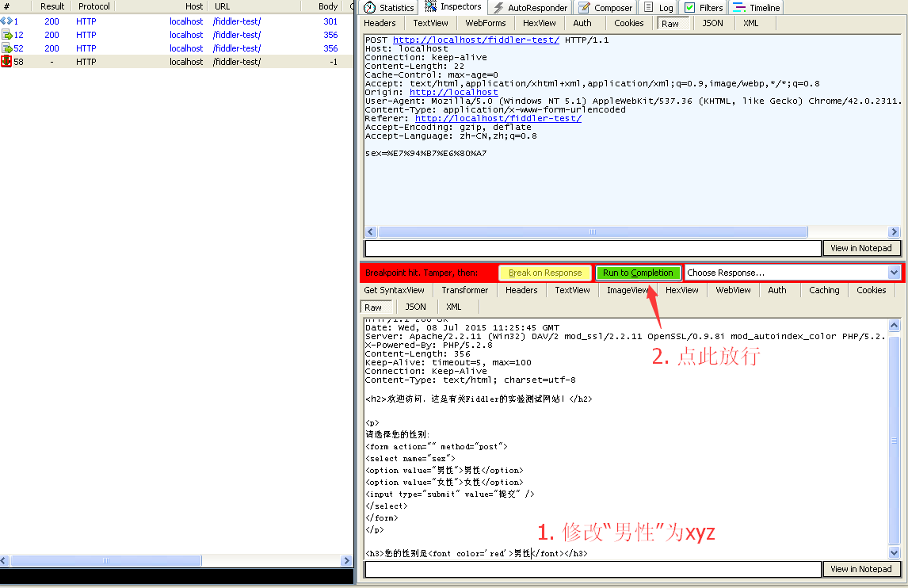This screenshot has width=908, height=588.
Task: Click Run to Completion button
Action: (638, 273)
